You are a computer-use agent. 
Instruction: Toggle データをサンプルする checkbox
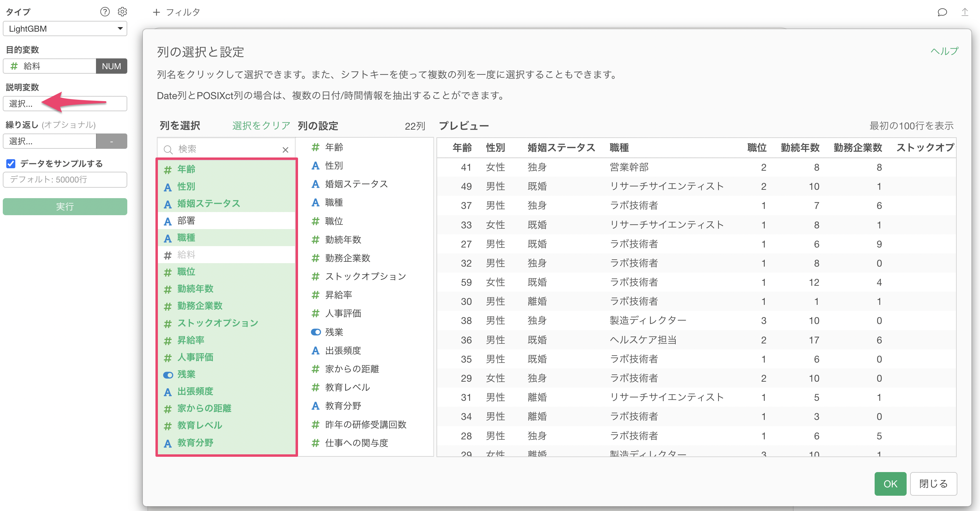[x=11, y=164]
